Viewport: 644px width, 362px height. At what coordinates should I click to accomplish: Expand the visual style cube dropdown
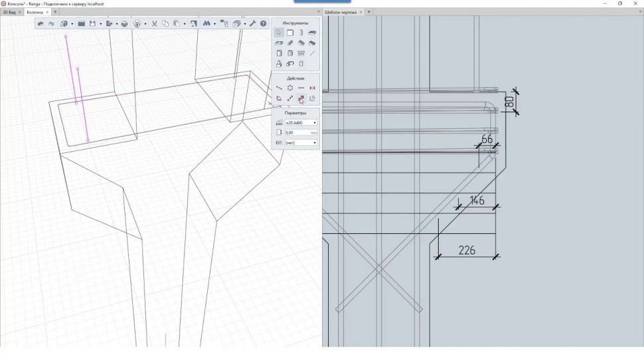tap(72, 24)
